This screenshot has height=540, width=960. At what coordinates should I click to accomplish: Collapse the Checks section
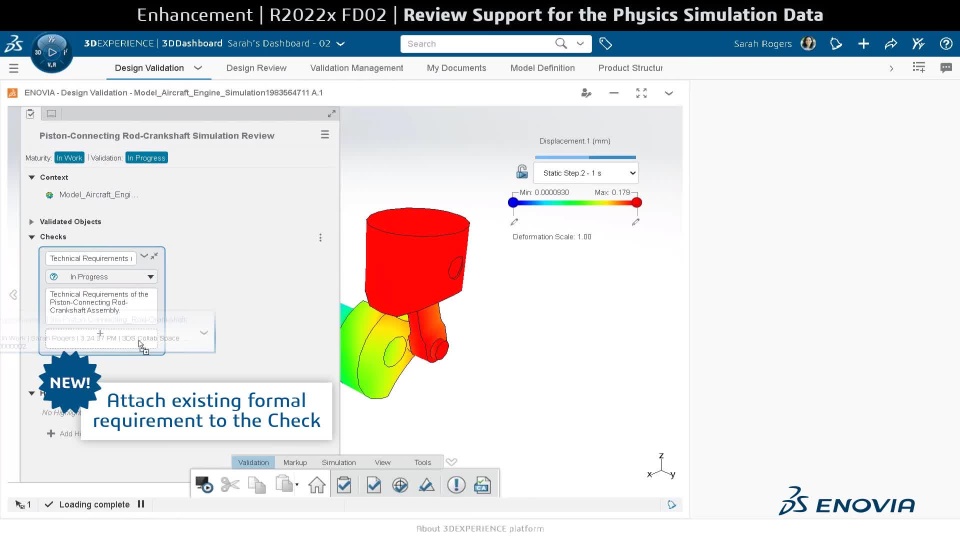32,236
